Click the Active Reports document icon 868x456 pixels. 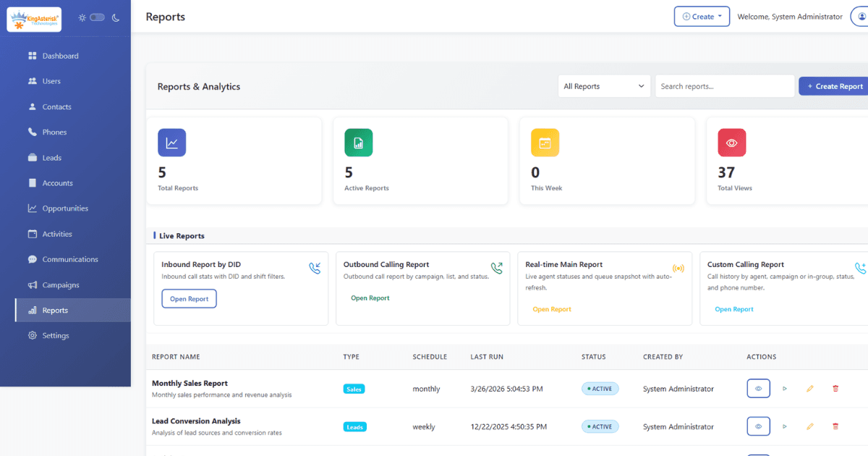click(359, 143)
